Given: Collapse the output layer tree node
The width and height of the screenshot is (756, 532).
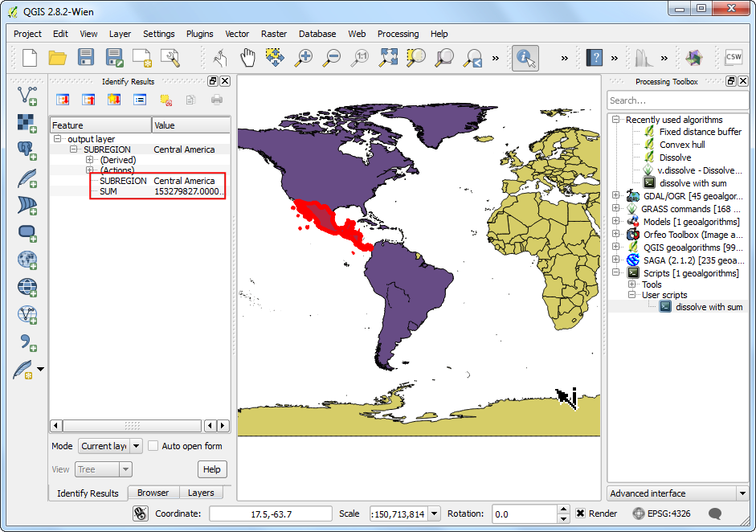Looking at the screenshot, I should coord(57,139).
